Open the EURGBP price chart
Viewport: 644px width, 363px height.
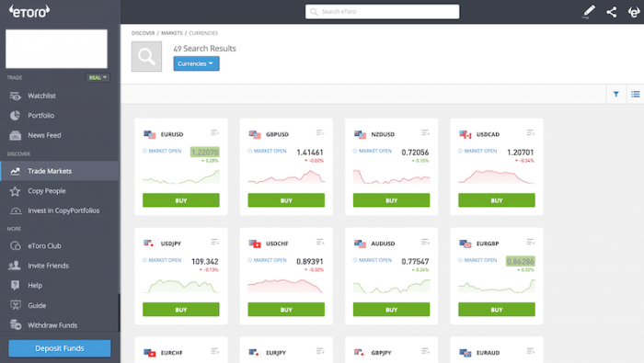tap(497, 286)
